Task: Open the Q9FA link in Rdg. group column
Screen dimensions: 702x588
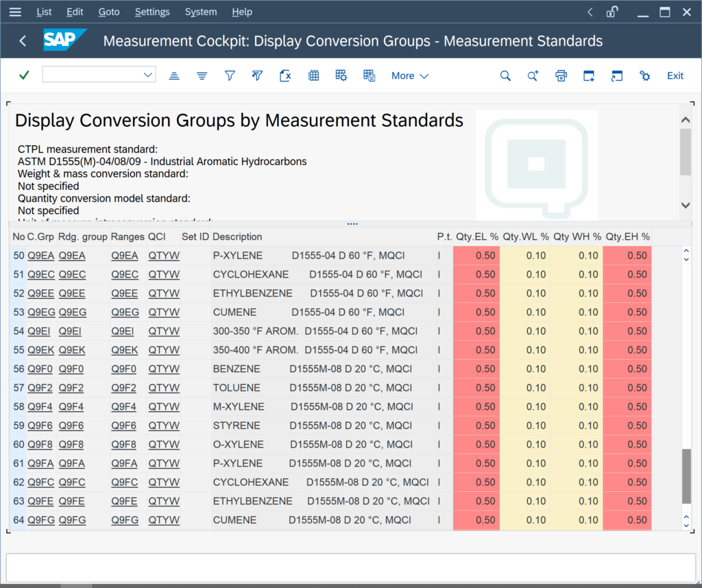Action: tap(71, 463)
